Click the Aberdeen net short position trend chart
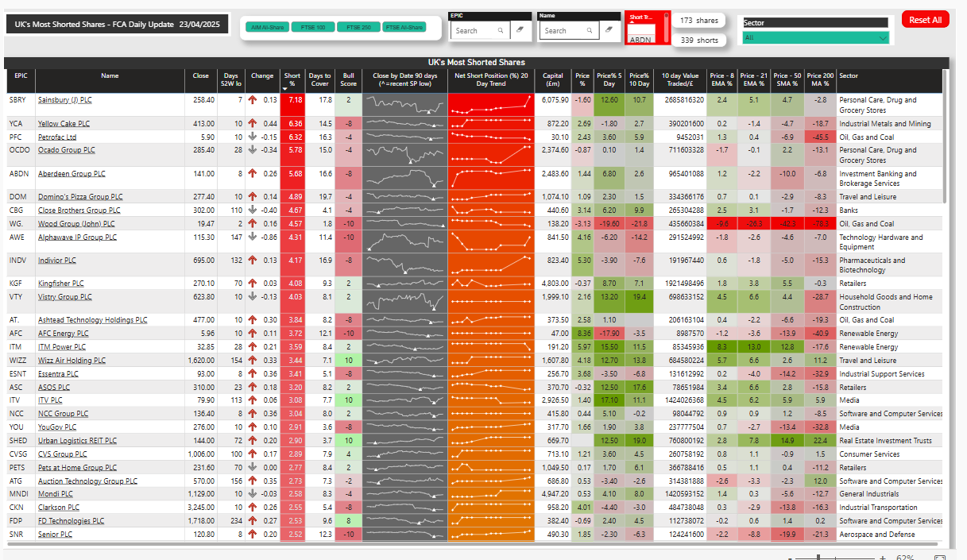 (x=490, y=178)
